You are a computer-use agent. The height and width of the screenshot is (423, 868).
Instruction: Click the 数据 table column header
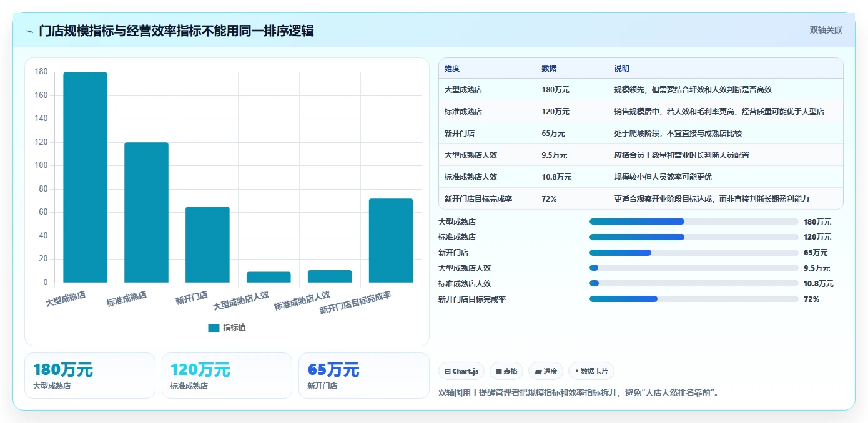pos(550,69)
